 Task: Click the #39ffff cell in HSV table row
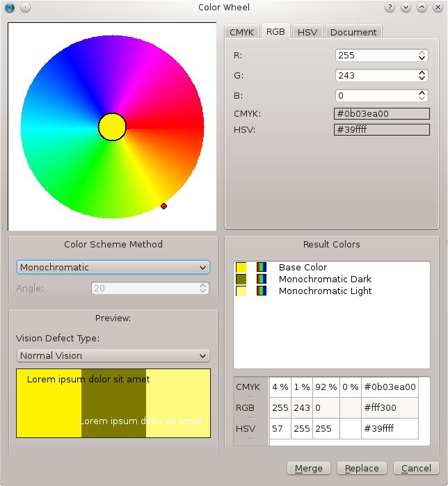coord(390,429)
